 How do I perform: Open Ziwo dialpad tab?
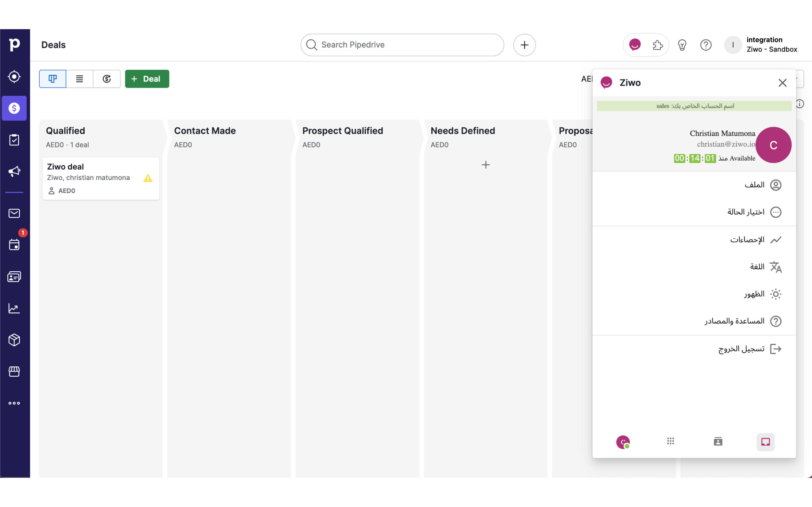click(671, 442)
